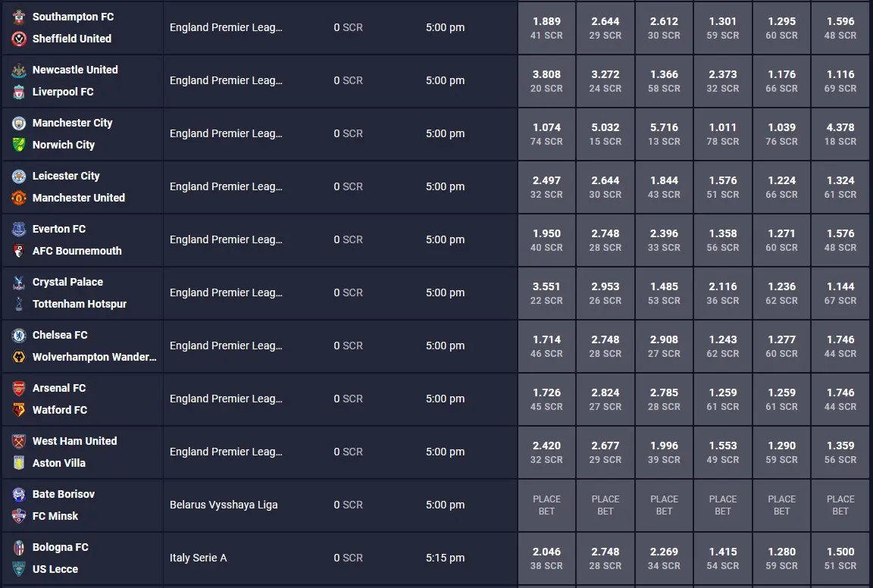Click first PLACE BET for Bate Borisov

546,505
